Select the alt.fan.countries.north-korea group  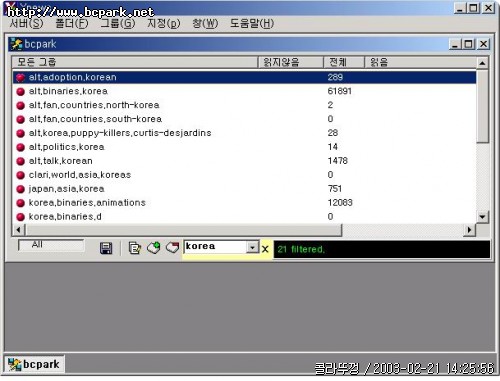[94, 105]
